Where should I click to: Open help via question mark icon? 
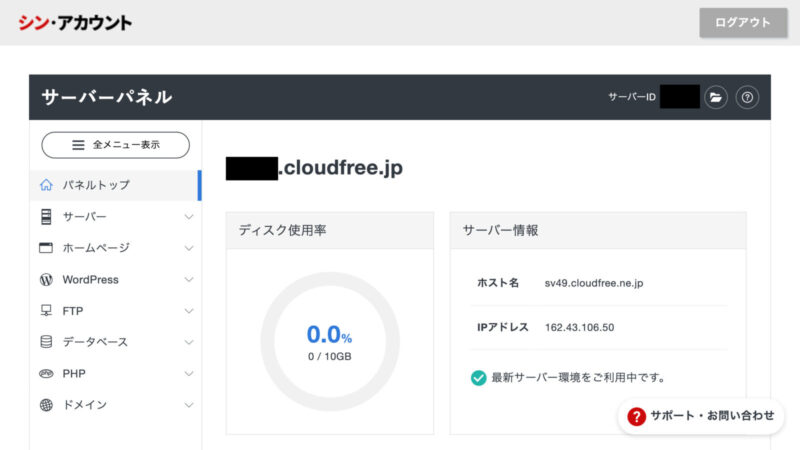(746, 97)
